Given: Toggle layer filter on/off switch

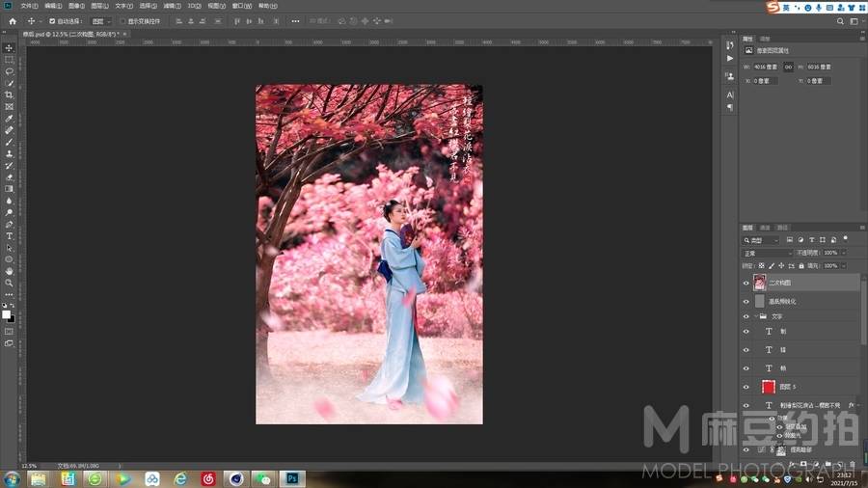Looking at the screenshot, I should coord(845,239).
